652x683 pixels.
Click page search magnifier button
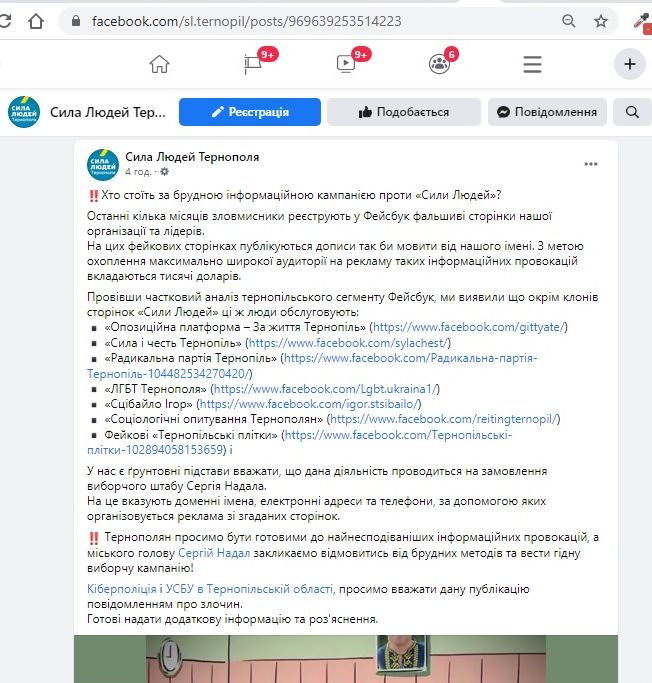pos(632,112)
